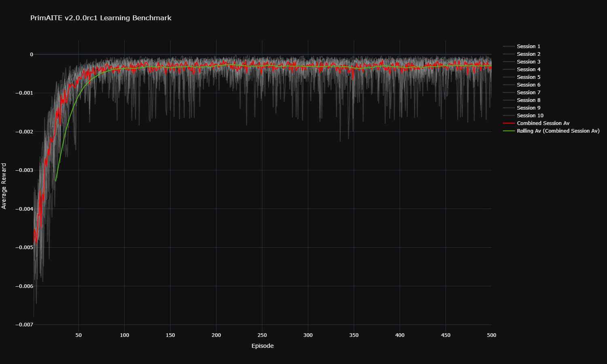Select the Episode x-axis title
607x364 pixels.
click(x=262, y=346)
